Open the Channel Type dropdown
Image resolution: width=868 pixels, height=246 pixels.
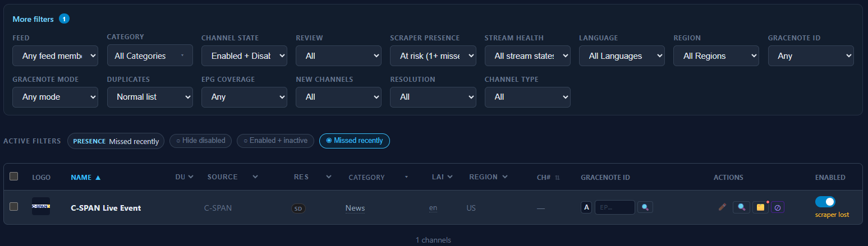(x=527, y=97)
